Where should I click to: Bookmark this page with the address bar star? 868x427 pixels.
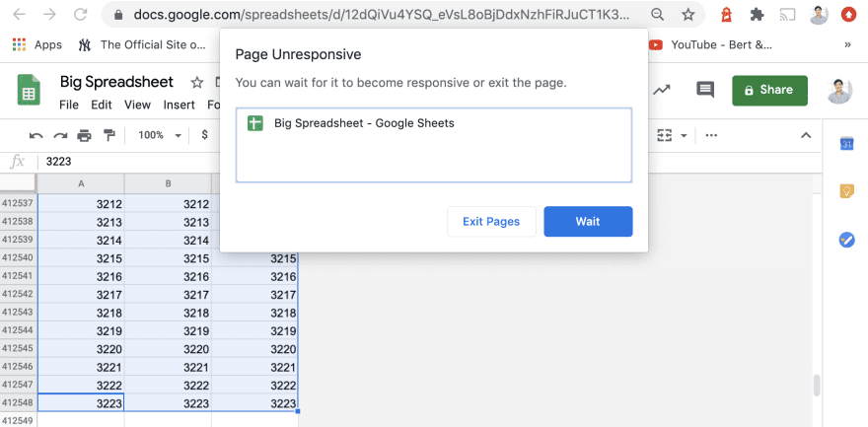[687, 15]
